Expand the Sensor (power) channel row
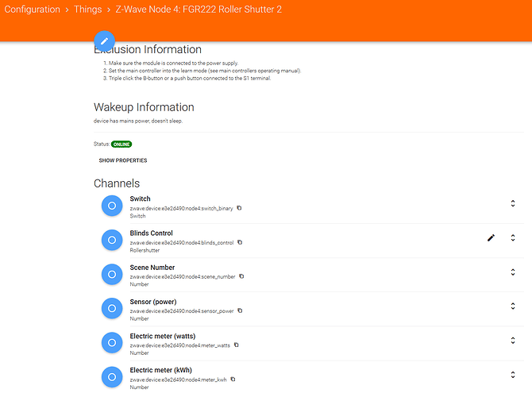The width and height of the screenshot is (532, 397). pos(513,306)
